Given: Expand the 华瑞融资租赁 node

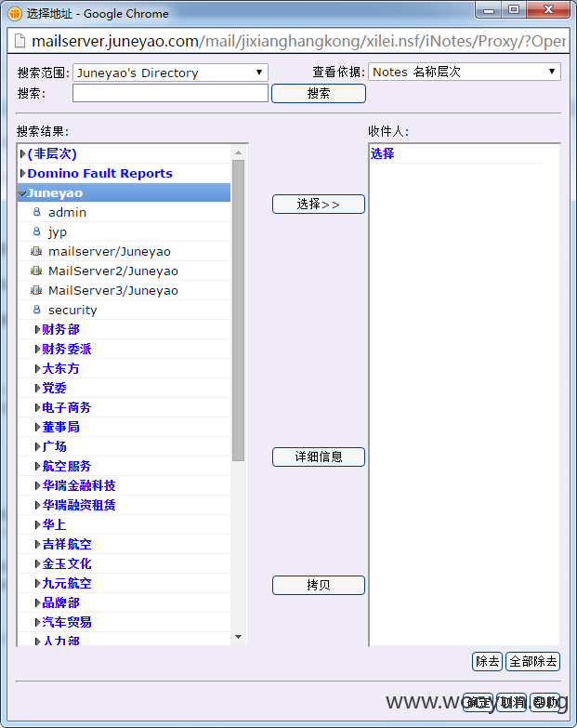Looking at the screenshot, I should point(37,505).
